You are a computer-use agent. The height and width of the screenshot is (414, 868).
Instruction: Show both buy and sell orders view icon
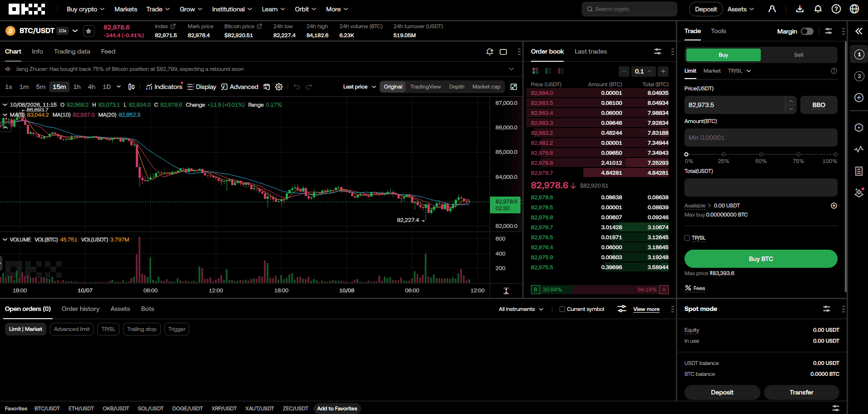pyautogui.click(x=536, y=71)
